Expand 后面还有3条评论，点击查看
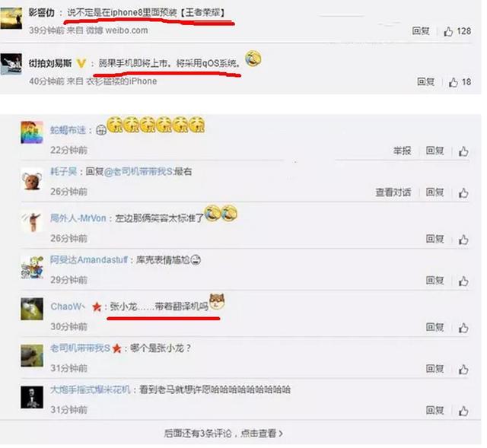 point(223,434)
